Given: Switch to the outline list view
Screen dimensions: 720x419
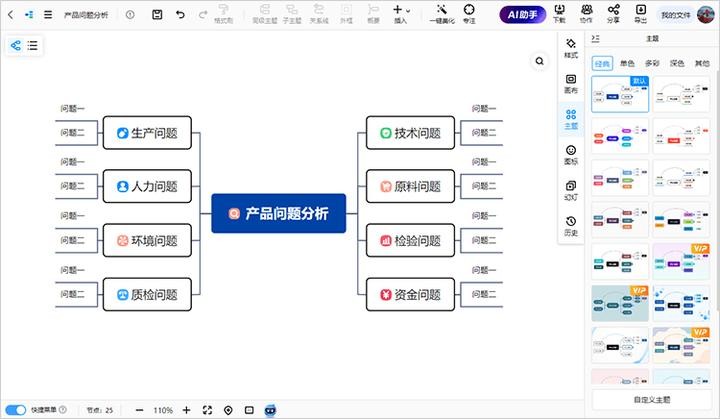Looking at the screenshot, I should (33, 46).
